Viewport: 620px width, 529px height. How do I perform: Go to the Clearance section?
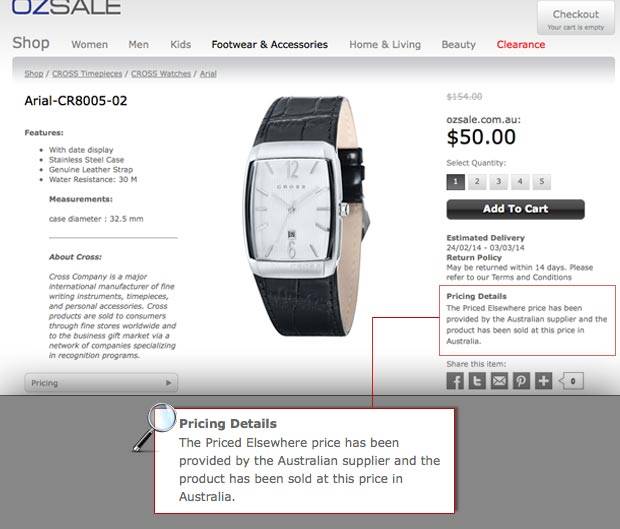click(x=521, y=45)
